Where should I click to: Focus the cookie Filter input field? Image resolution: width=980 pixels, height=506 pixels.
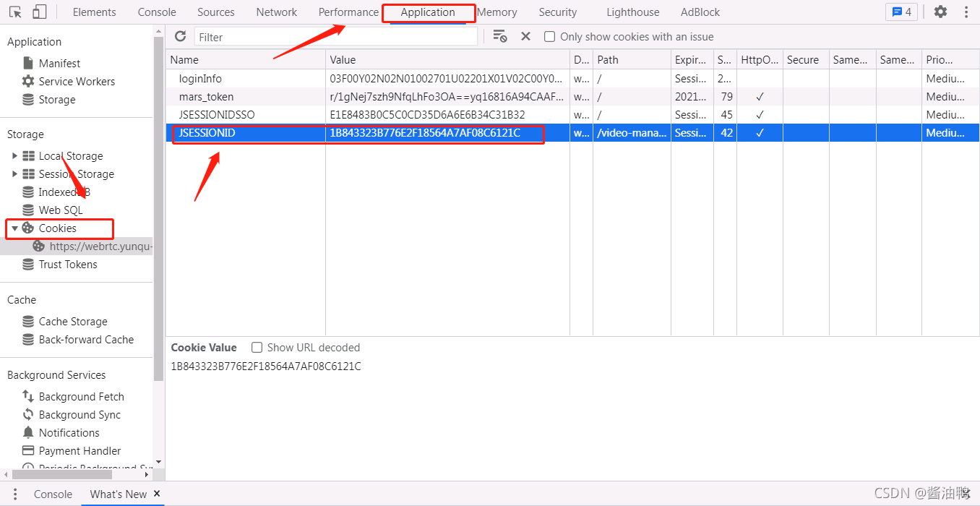tap(336, 37)
